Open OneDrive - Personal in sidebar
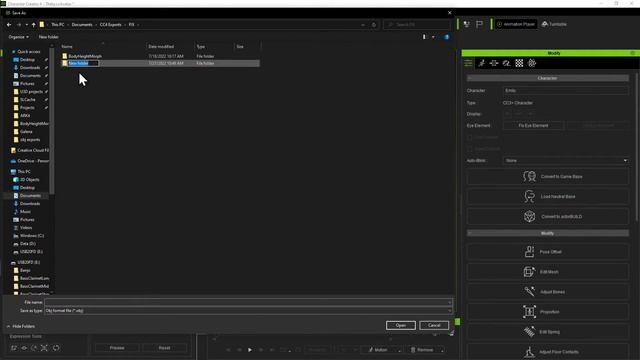Image resolution: width=640 pixels, height=360 pixels. pos(32,161)
